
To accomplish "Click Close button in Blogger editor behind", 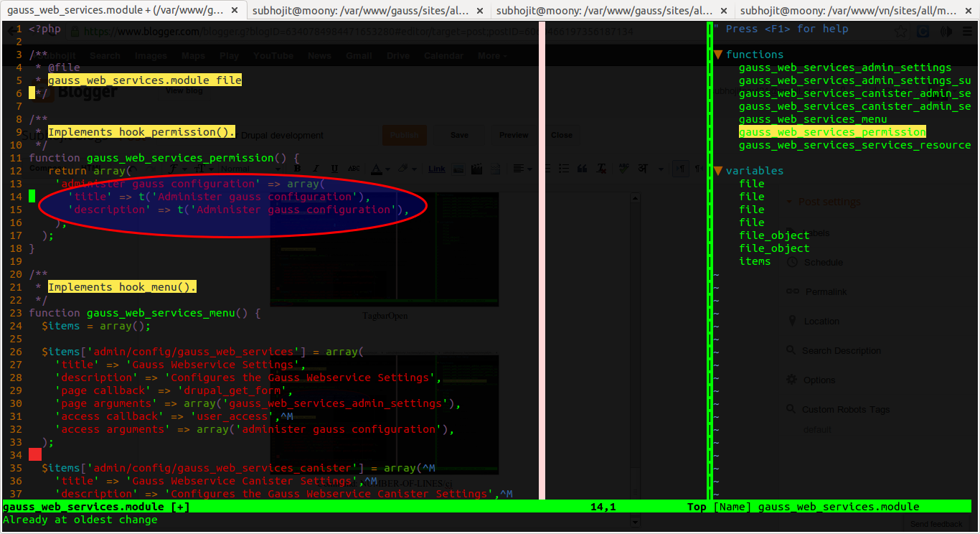I will tap(562, 135).
